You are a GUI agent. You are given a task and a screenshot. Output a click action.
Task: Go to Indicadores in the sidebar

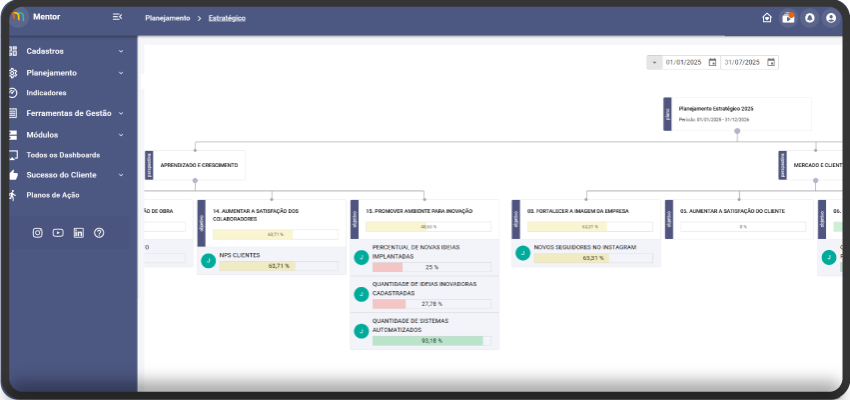click(x=46, y=93)
